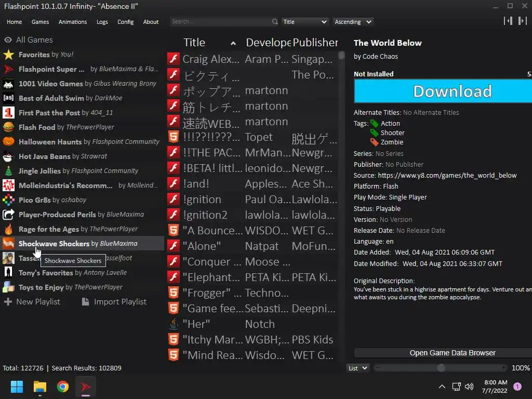Select the Halloween Haunts pumpkin icon
The height and width of the screenshot is (399, 532).
click(x=8, y=142)
